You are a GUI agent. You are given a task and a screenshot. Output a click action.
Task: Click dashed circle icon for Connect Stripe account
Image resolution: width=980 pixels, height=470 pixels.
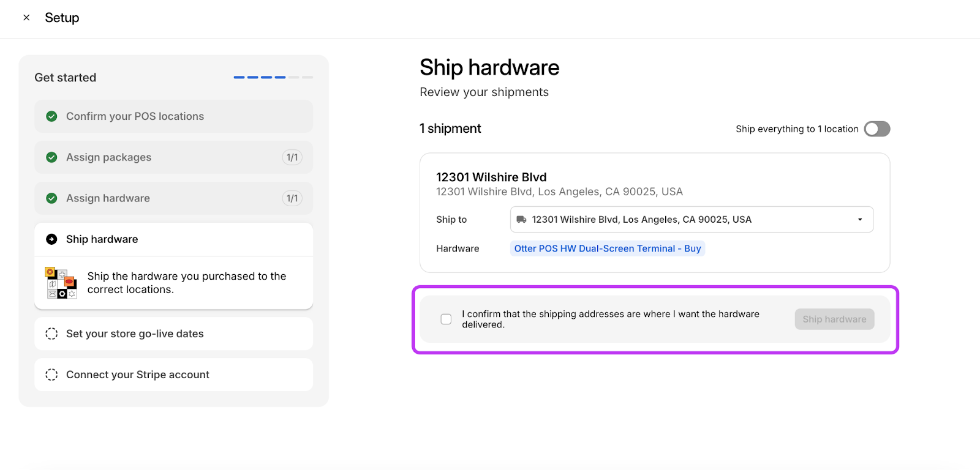[52, 375]
